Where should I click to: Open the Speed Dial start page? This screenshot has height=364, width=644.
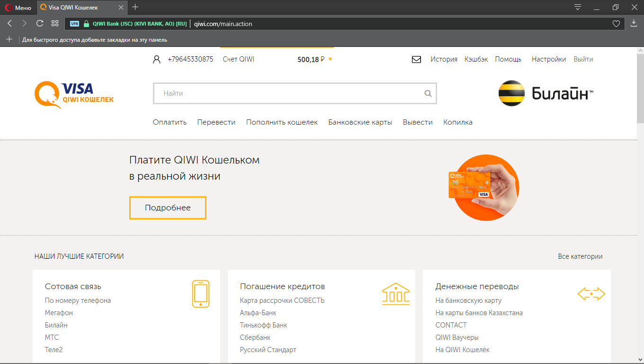[x=55, y=23]
